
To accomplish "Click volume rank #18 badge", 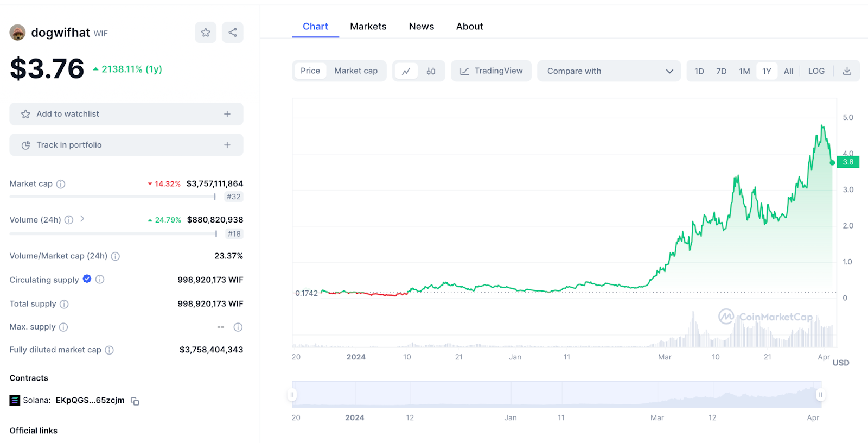I will coord(234,234).
